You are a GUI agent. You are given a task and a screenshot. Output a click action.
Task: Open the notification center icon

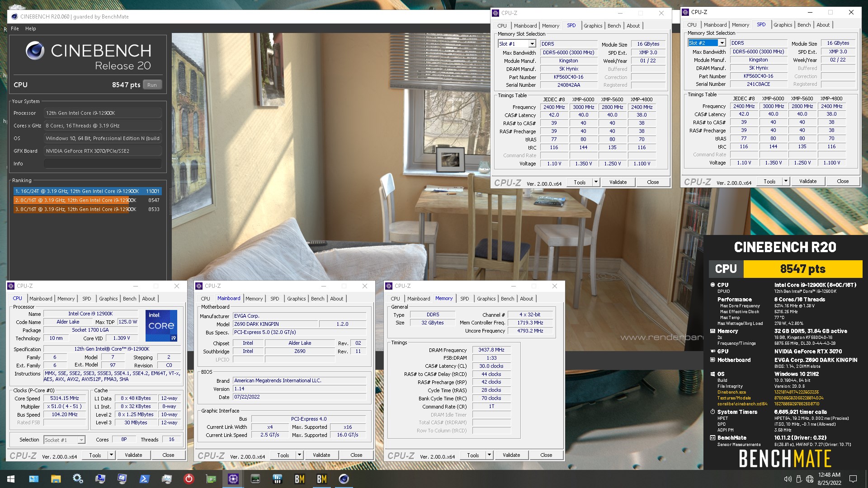pos(853,479)
